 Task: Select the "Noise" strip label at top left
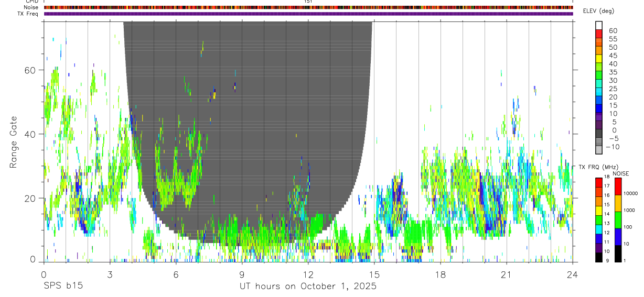(x=31, y=7)
